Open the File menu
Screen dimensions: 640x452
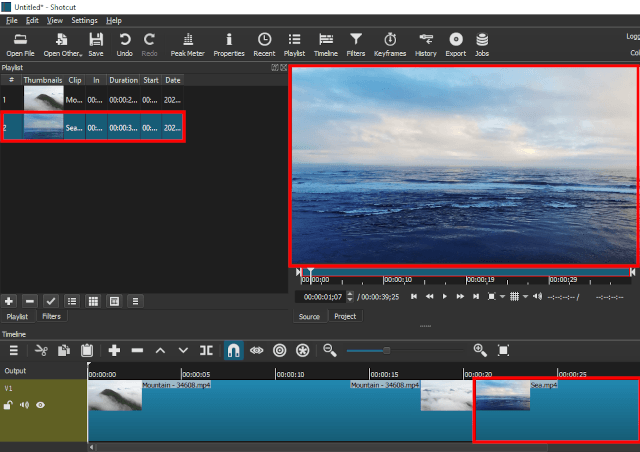coord(12,20)
